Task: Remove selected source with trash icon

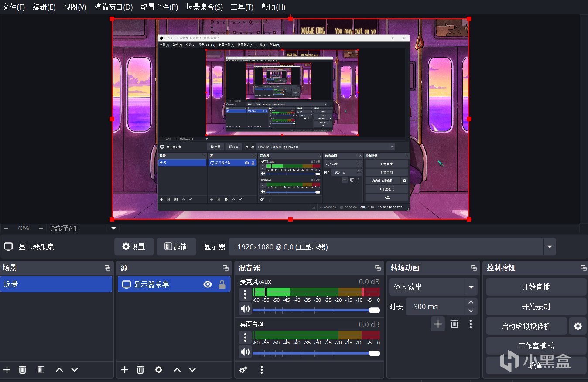Action: click(140, 370)
